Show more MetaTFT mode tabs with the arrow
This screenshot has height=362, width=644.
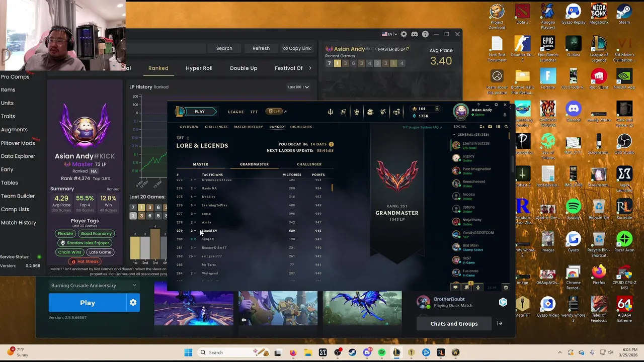(x=310, y=68)
